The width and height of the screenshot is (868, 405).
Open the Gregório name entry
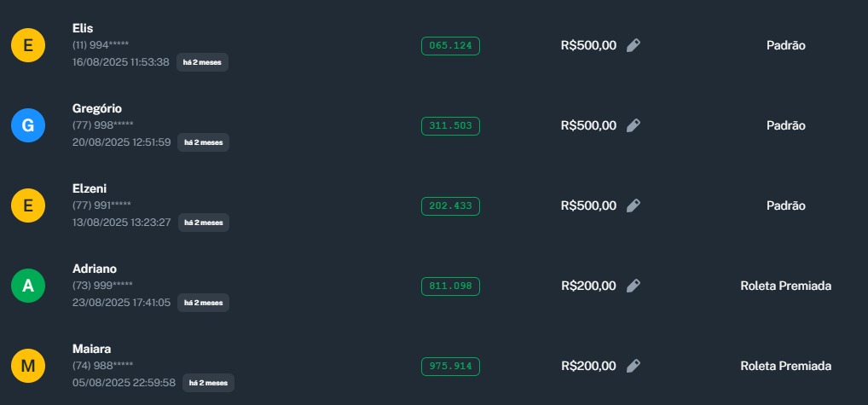pyautogui.click(x=97, y=108)
